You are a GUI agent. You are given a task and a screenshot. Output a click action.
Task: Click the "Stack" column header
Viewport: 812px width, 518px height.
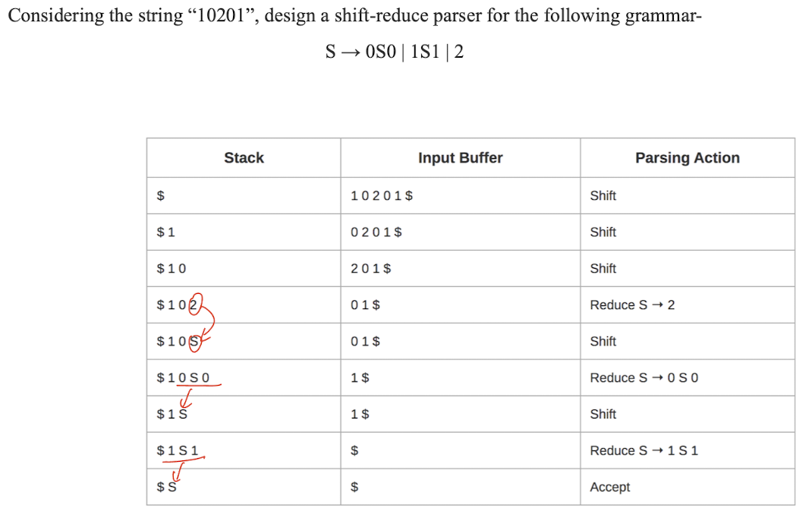[x=244, y=158]
